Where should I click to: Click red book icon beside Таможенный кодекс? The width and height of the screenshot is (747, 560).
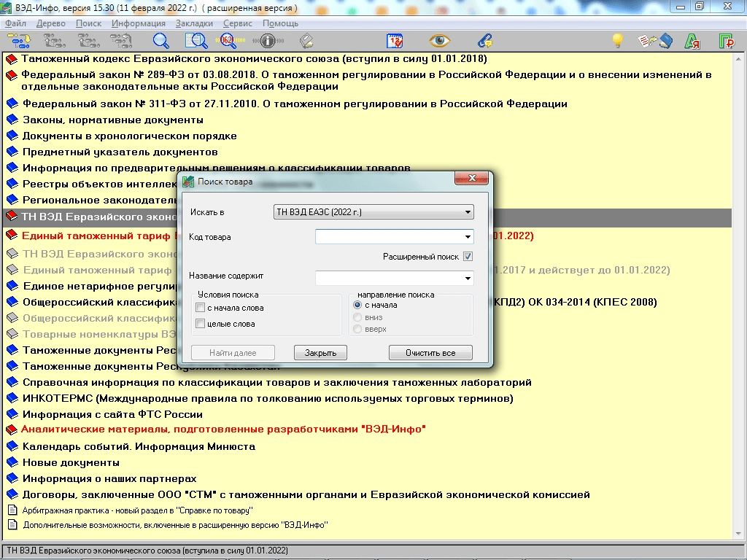pyautogui.click(x=12, y=60)
